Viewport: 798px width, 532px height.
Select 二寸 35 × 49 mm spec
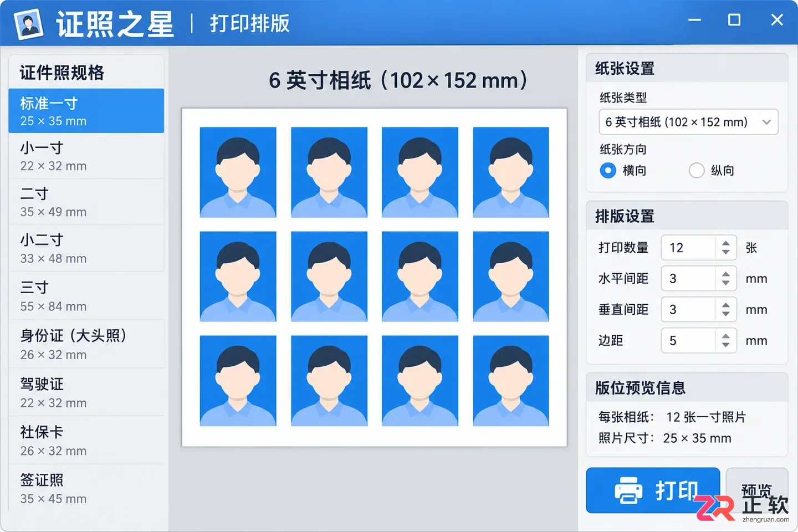tap(86, 202)
